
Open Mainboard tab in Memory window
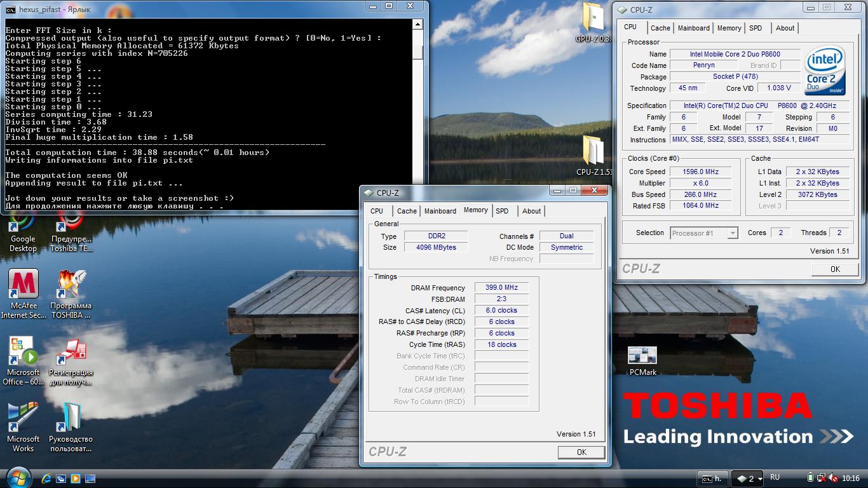coord(440,211)
